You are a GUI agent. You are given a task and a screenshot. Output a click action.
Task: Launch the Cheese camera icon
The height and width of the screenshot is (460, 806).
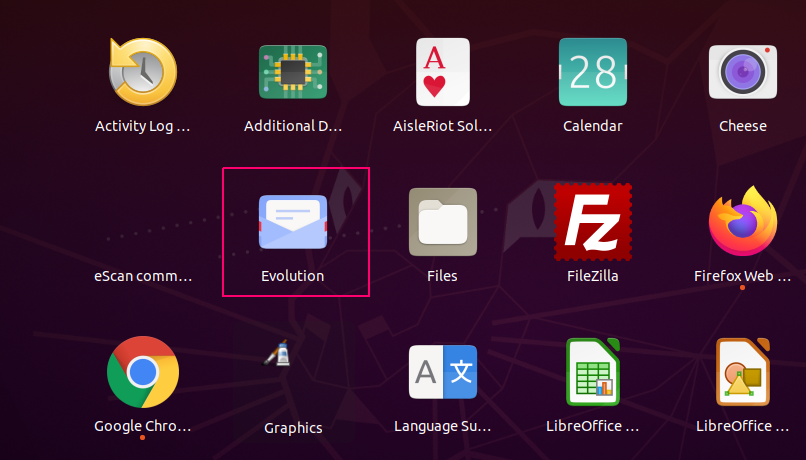pos(743,71)
